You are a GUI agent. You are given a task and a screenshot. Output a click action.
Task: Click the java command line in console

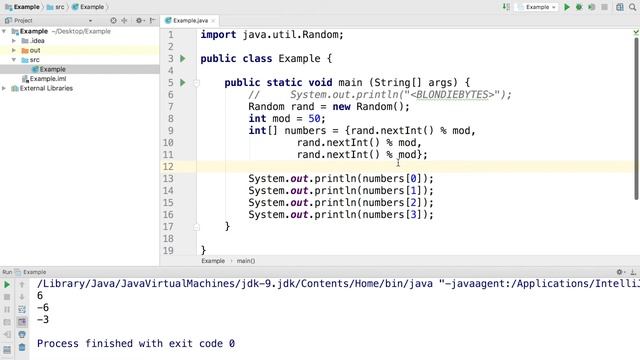coord(338,284)
